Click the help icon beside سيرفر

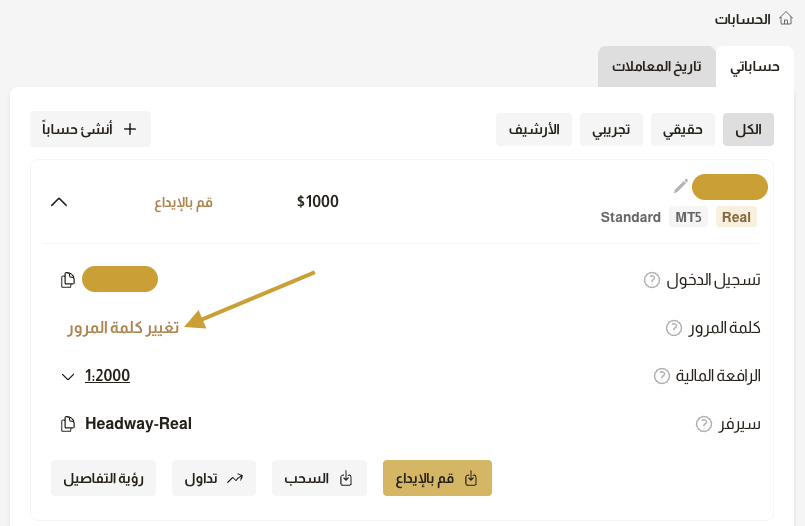[704, 424]
